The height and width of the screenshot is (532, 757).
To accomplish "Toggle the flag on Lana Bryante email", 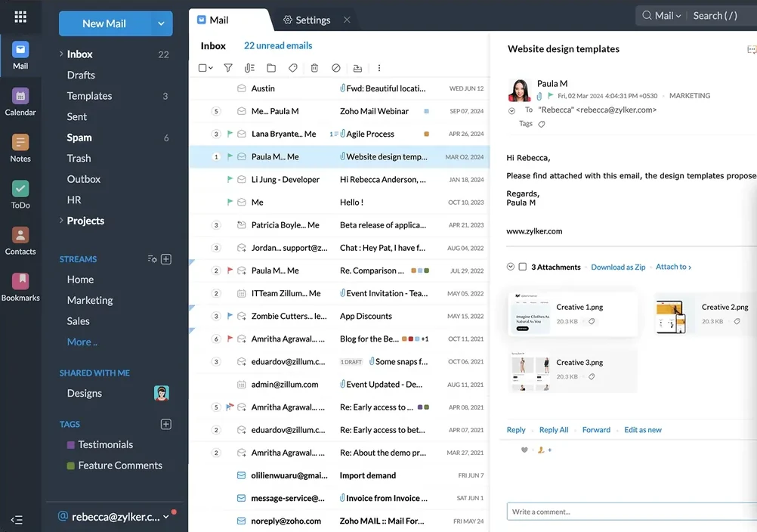I will pyautogui.click(x=230, y=134).
